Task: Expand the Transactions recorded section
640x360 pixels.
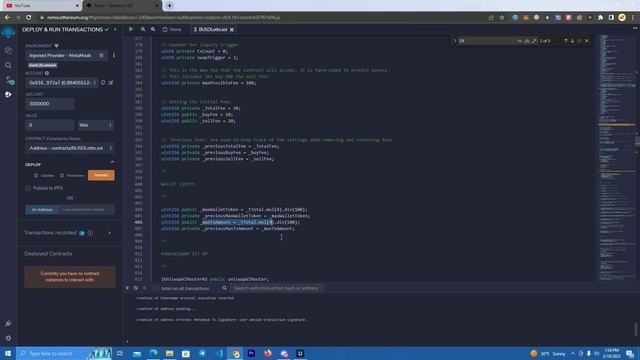Action: [x=109, y=233]
